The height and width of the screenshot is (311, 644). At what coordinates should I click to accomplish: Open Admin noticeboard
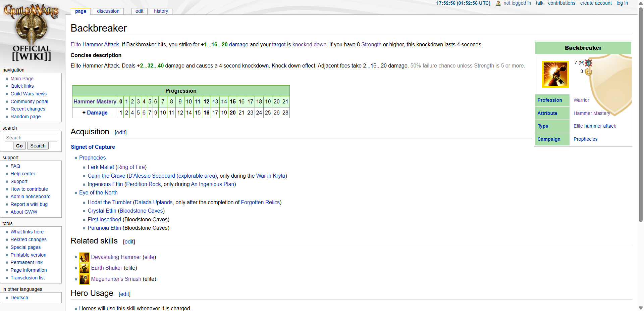click(31, 196)
